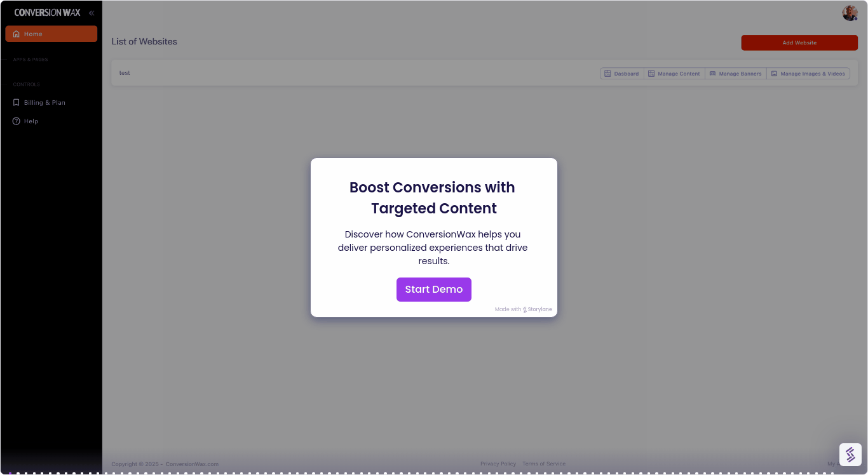This screenshot has width=868, height=475.
Task: Click the Terms of Service footer link
Action: [544, 464]
